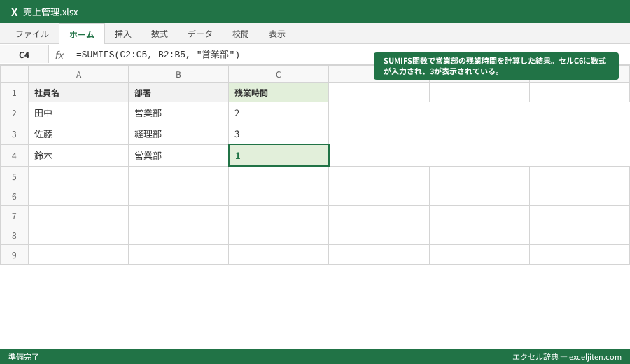The width and height of the screenshot is (630, 364).
Task: Click 準備完了 in the status bar
Action: pyautogui.click(x=24, y=357)
